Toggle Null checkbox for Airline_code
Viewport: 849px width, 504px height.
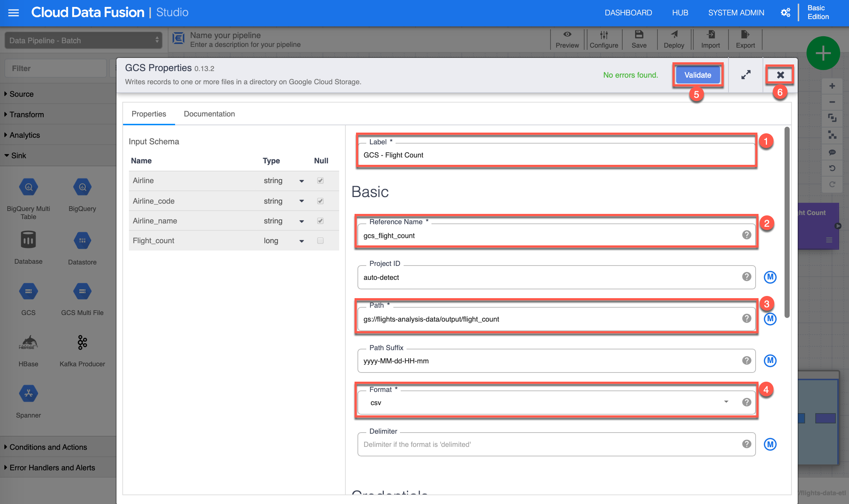click(x=320, y=201)
